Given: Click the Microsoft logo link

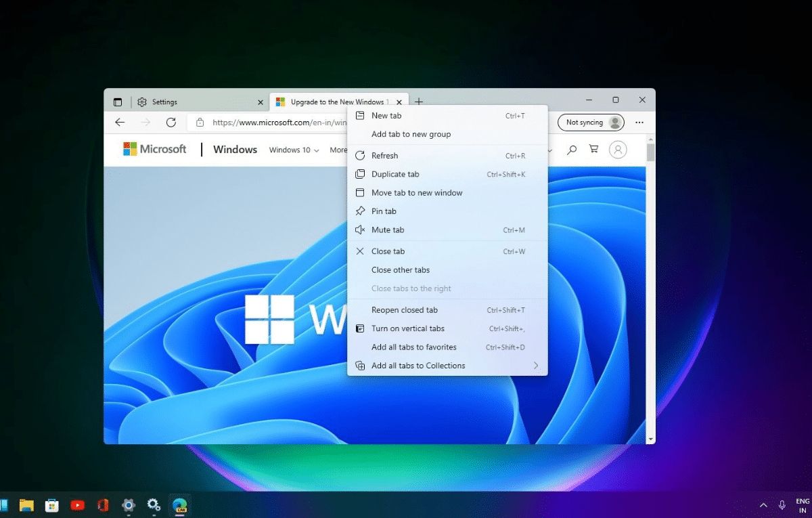Looking at the screenshot, I should click(154, 150).
